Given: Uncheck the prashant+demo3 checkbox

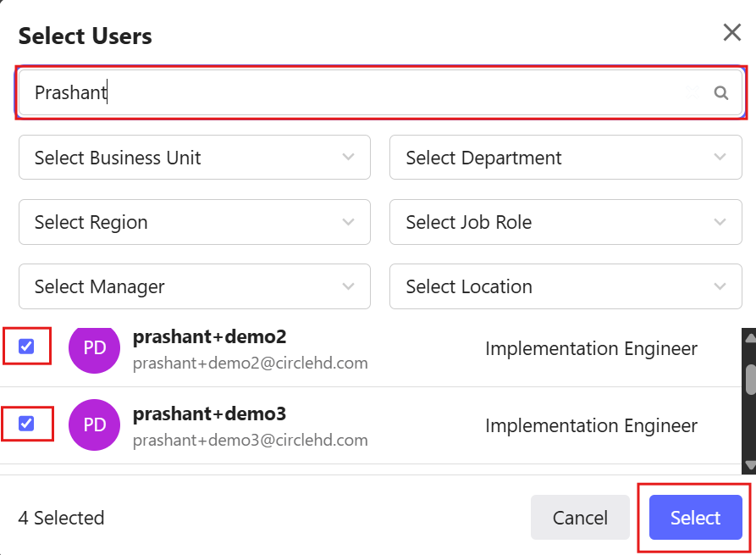Looking at the screenshot, I should [26, 424].
